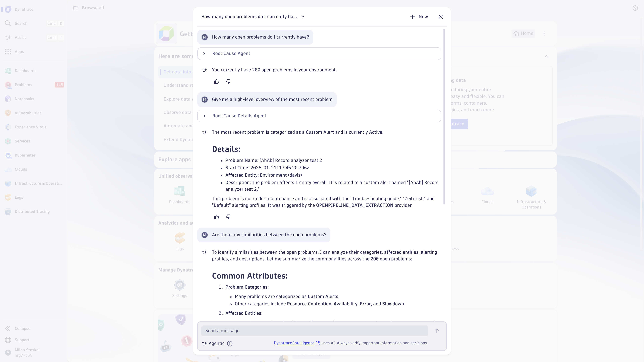Open Problems in the sidebar
644x362 pixels.
[x=23, y=85]
